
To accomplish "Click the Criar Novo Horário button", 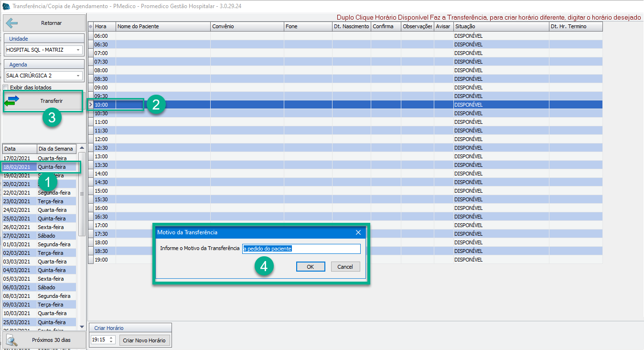I will (x=144, y=340).
